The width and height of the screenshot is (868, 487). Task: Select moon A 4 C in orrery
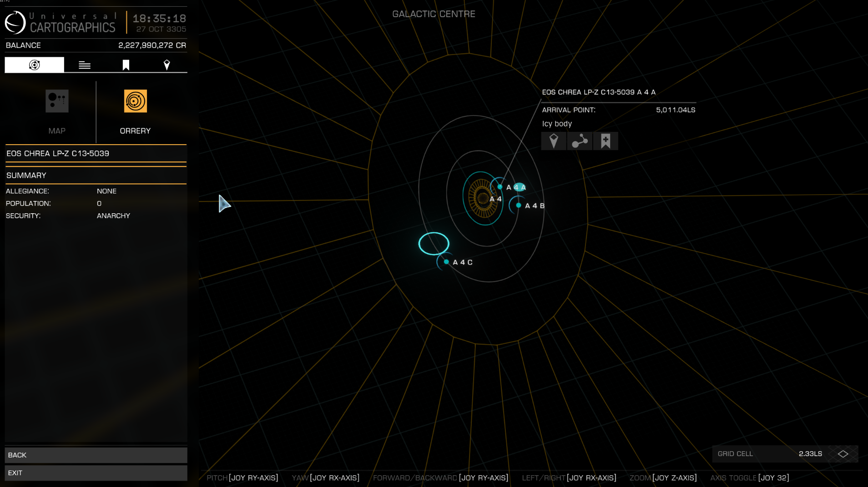point(446,262)
